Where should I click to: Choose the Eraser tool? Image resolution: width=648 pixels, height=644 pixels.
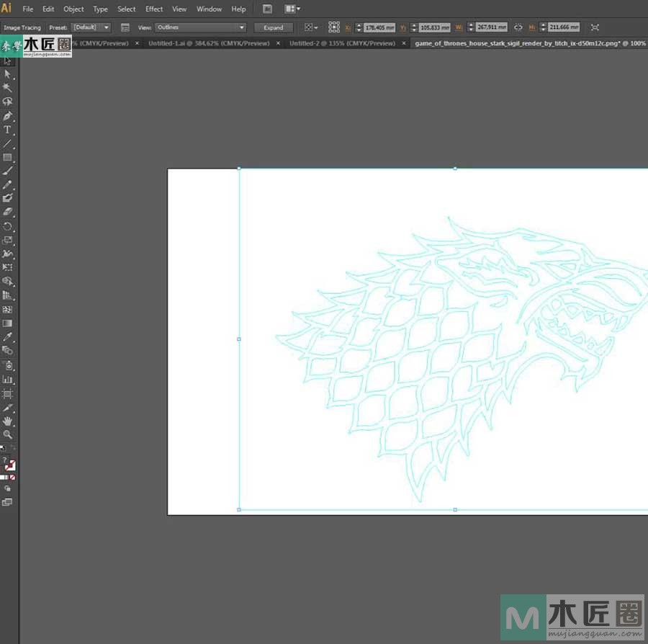(8, 213)
